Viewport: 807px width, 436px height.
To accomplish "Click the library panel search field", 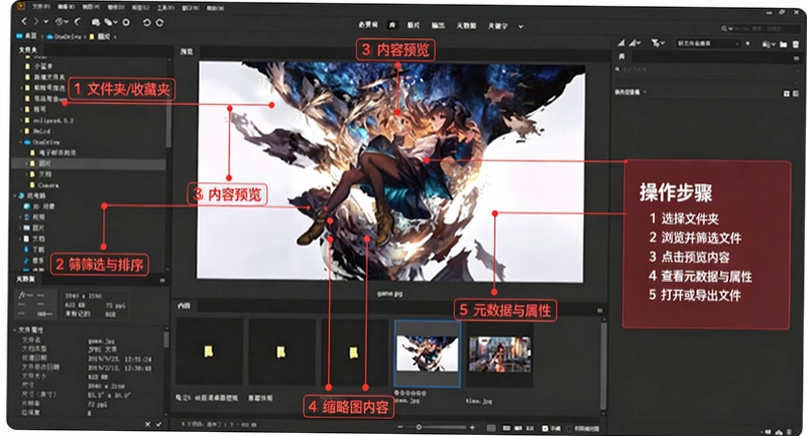I will (x=706, y=68).
